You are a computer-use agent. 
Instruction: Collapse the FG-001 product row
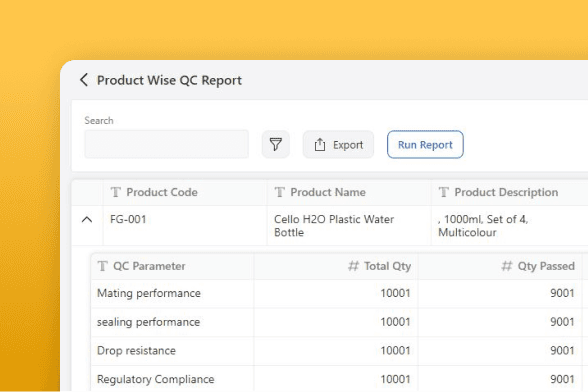click(87, 219)
